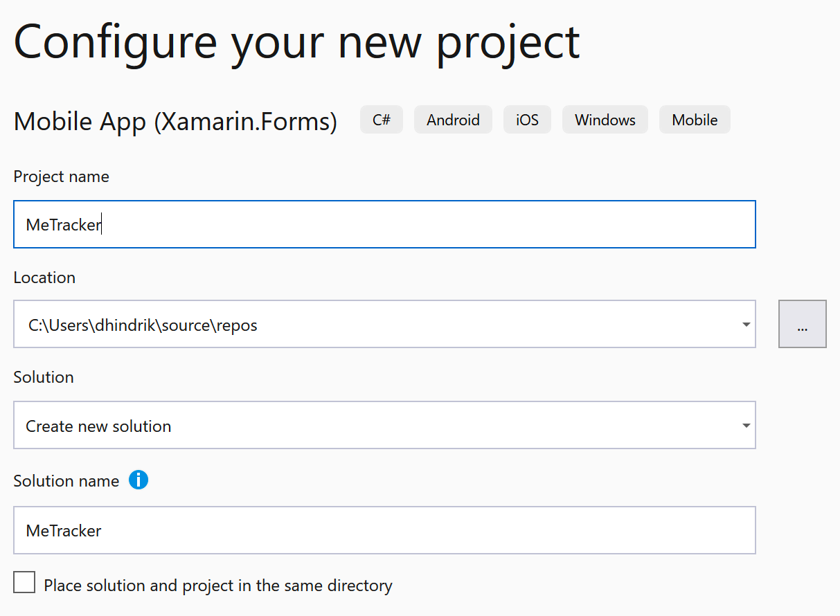Click the Configure your new project heading

coord(296,43)
